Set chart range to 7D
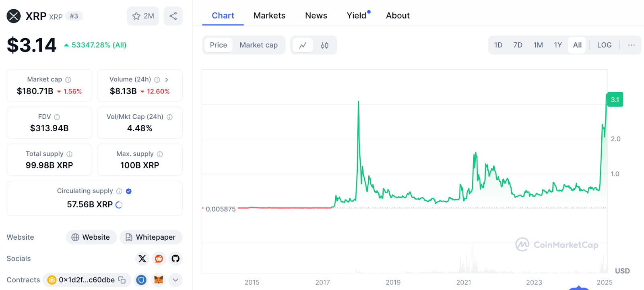This screenshot has height=290, width=644. (x=518, y=45)
